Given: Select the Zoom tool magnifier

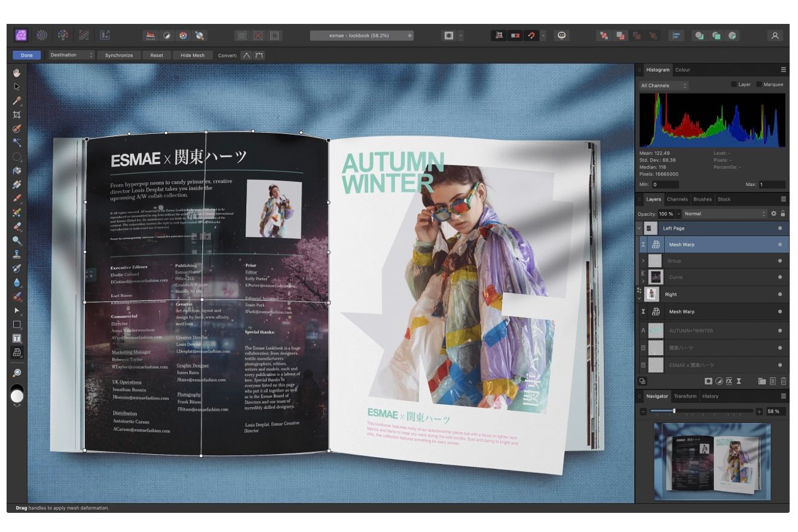Looking at the screenshot, I should point(17,373).
